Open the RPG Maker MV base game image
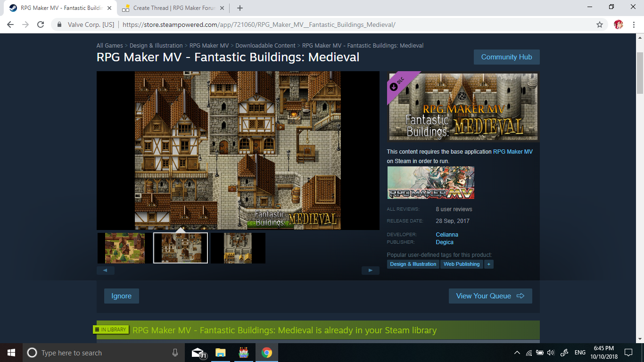644x362 pixels. 431,182
